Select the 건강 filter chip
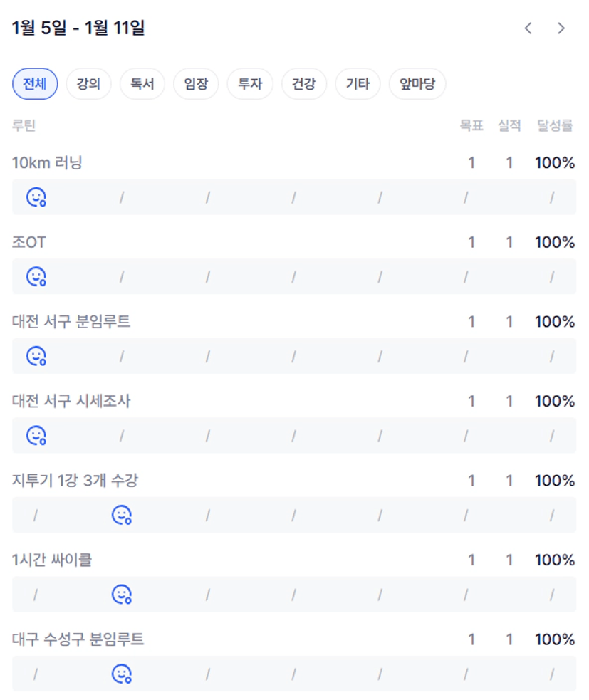Screen dimensions: 589x700 point(304,84)
